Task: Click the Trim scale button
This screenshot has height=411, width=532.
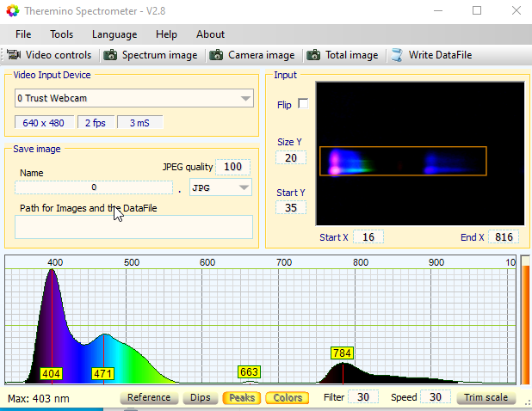Action: coord(486,397)
